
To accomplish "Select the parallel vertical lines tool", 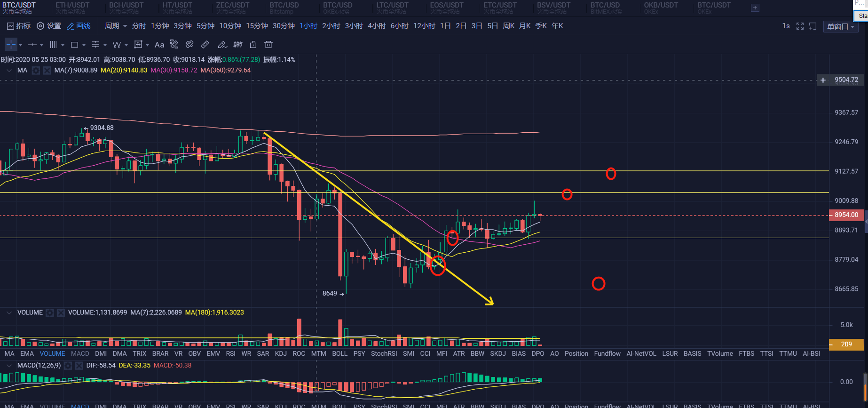I will [53, 45].
